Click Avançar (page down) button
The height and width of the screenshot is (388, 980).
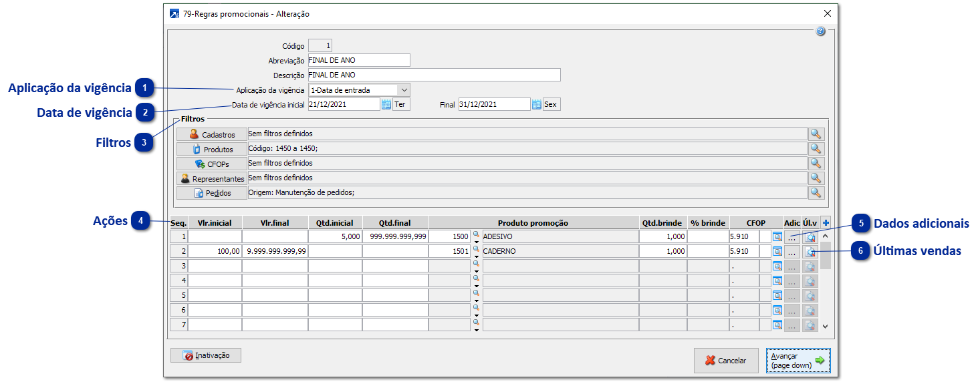pos(798,361)
